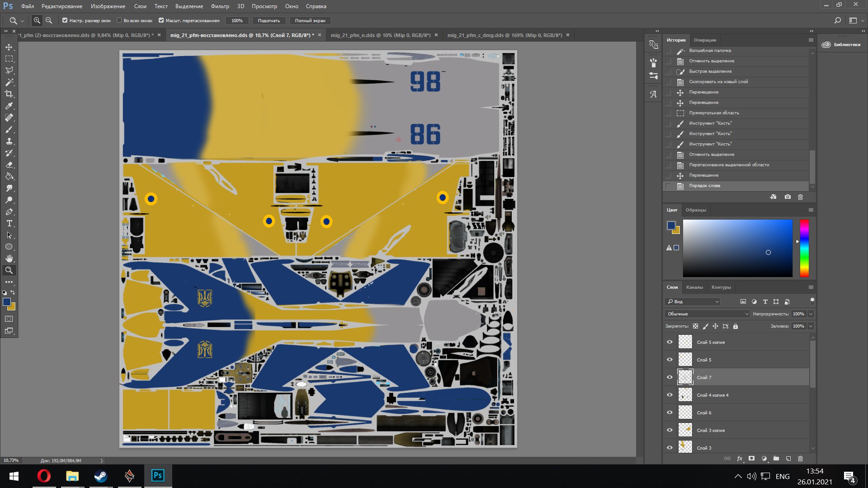Select the Eyedropper tool
The height and width of the screenshot is (488, 868).
coord(9,106)
